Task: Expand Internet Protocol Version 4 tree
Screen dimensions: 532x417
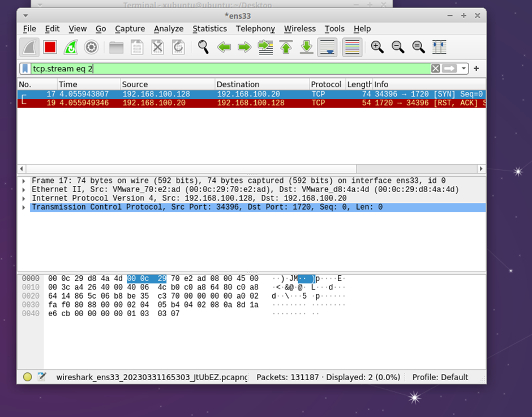Action: (24, 199)
